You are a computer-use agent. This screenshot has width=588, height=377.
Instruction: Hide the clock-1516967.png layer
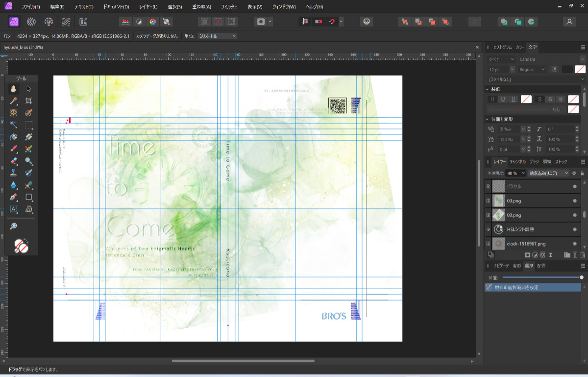coord(575,243)
